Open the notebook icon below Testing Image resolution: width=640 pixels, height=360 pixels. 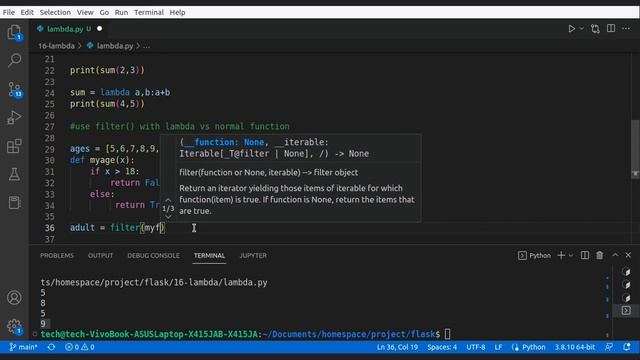(x=14, y=202)
